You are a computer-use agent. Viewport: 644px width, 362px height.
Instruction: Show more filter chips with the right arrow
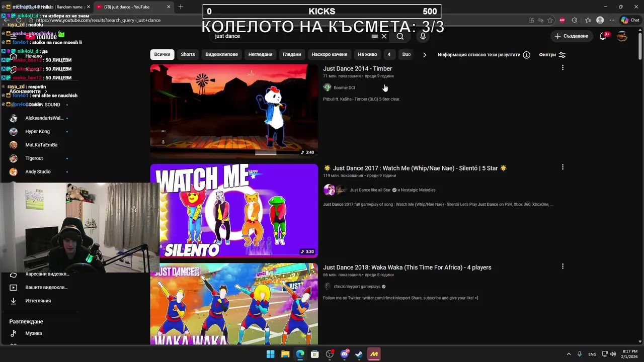(x=424, y=54)
